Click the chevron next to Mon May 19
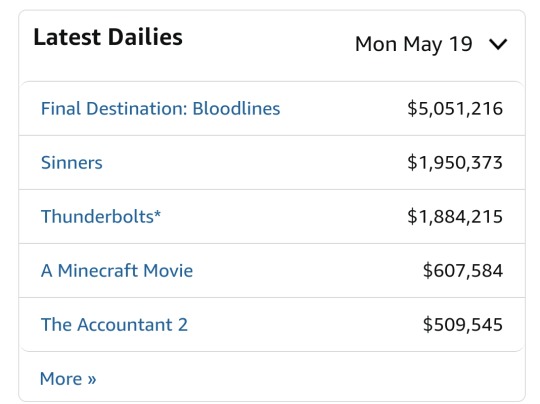Viewport: 540px width, 404px height. [498, 44]
